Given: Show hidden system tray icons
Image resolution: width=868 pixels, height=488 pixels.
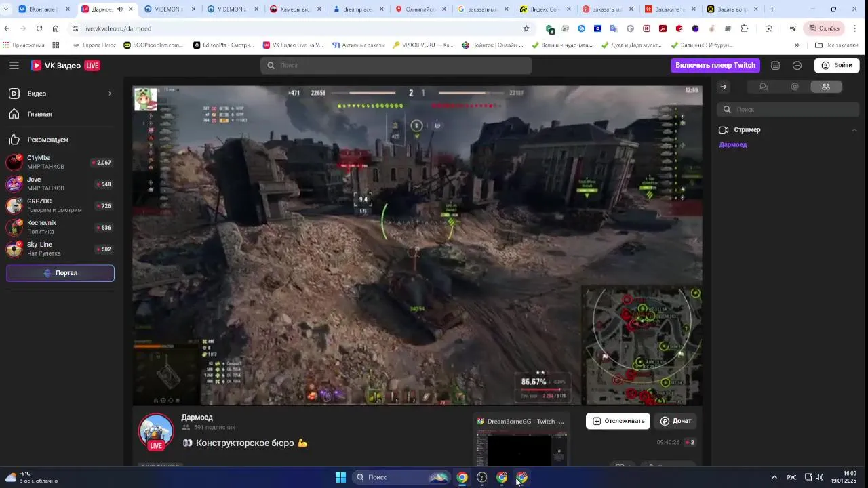Looking at the screenshot, I should coord(774,477).
